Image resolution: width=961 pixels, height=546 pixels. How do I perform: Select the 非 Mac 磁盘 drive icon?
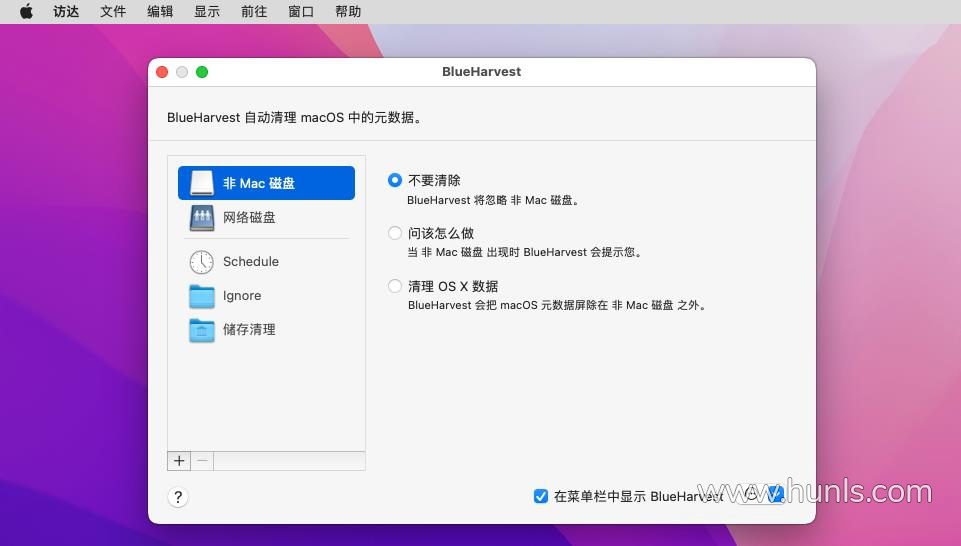pyautogui.click(x=202, y=183)
